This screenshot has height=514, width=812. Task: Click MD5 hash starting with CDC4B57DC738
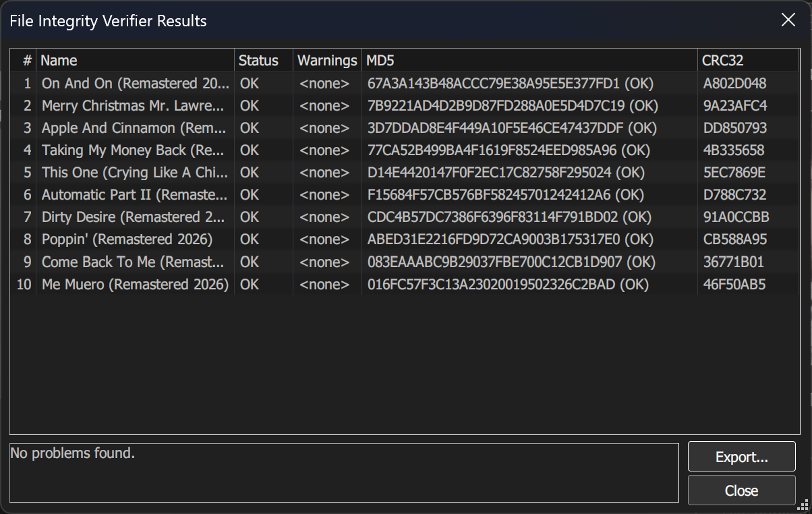coord(510,217)
